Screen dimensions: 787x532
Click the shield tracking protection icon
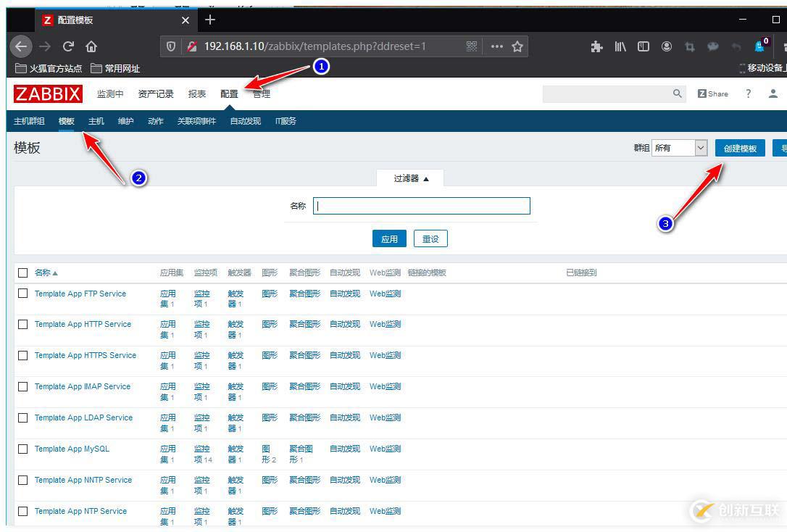171,46
